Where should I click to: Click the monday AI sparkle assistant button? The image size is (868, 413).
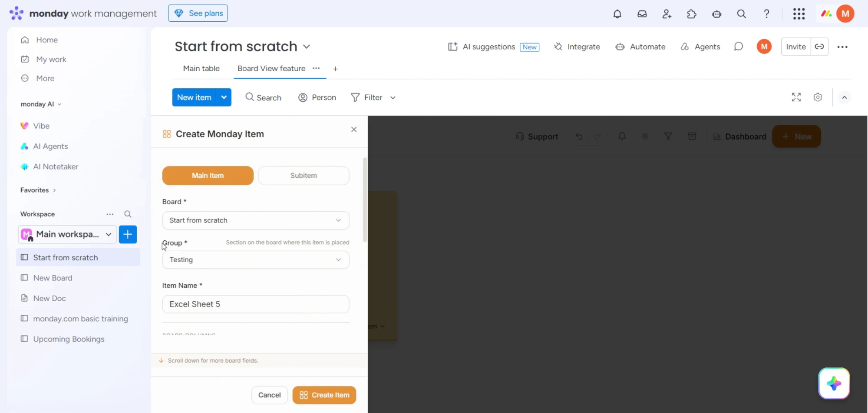tap(834, 383)
